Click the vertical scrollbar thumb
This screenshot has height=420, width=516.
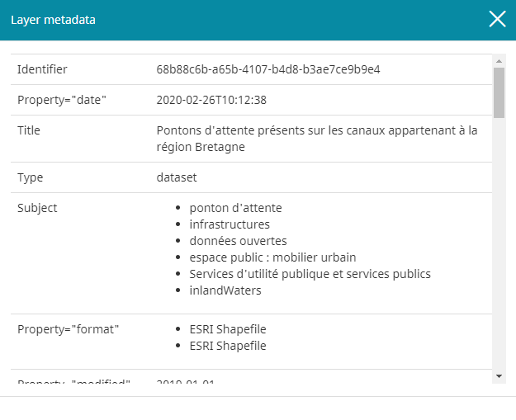click(x=499, y=93)
